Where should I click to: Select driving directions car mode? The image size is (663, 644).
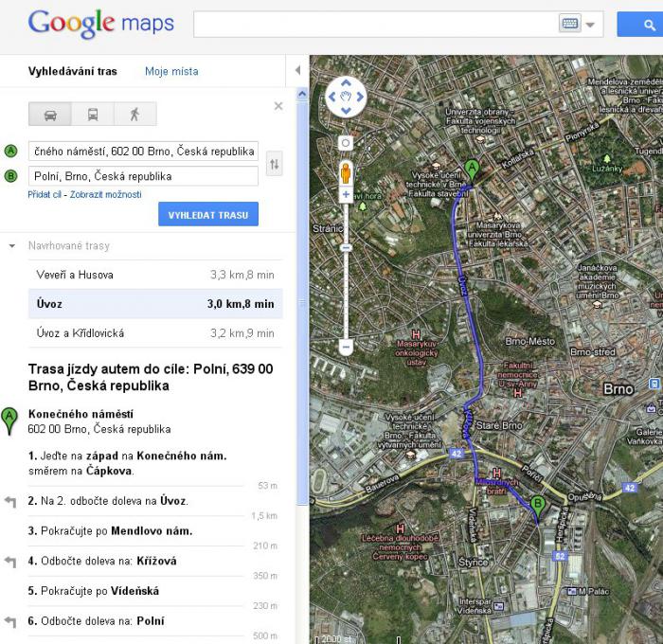pyautogui.click(x=50, y=115)
